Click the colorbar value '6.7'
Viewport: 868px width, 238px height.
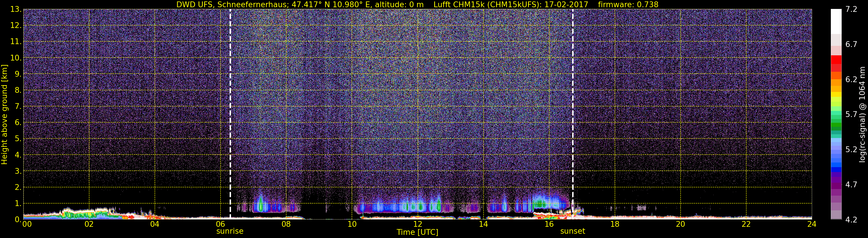point(851,44)
